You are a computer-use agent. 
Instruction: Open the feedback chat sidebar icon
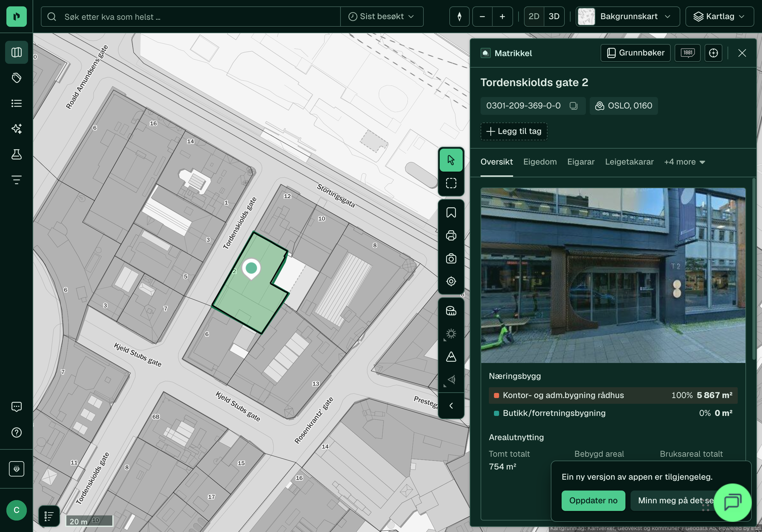tap(16, 407)
